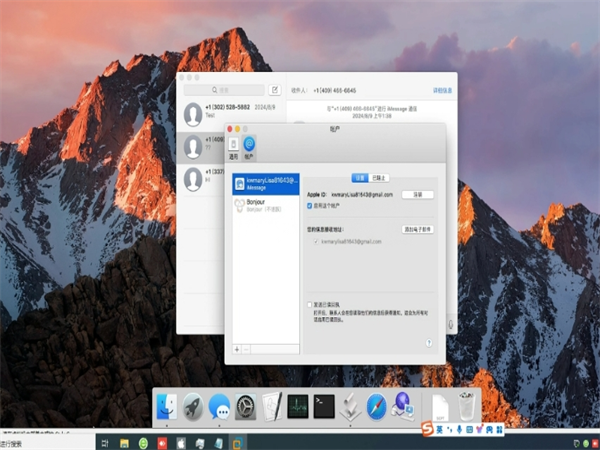Launch Safari from the Dock
The height and width of the screenshot is (450, 600).
[376, 406]
